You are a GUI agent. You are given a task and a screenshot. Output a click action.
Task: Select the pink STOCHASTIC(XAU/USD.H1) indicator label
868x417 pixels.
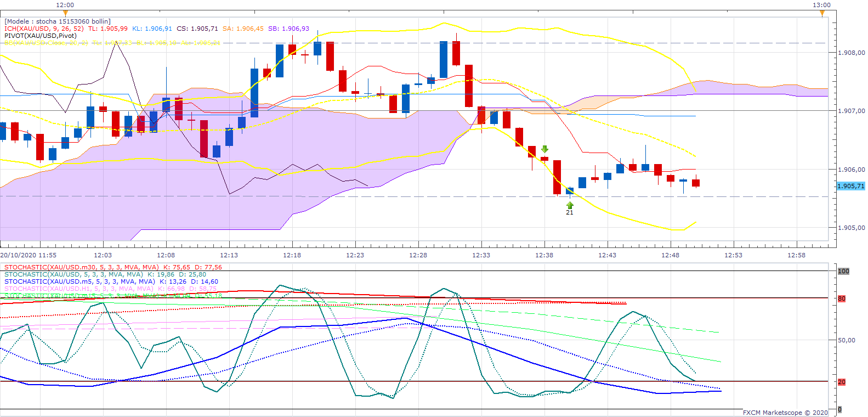point(79,289)
